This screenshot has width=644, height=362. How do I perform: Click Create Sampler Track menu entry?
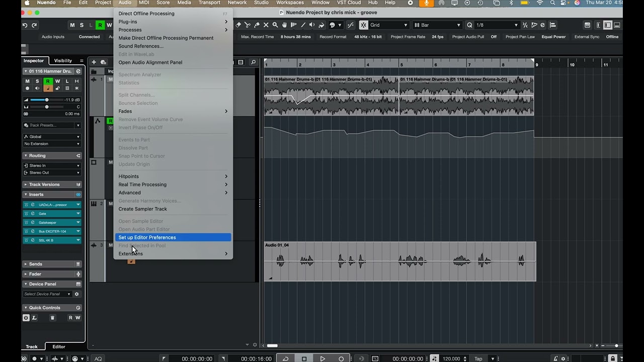tap(142, 209)
